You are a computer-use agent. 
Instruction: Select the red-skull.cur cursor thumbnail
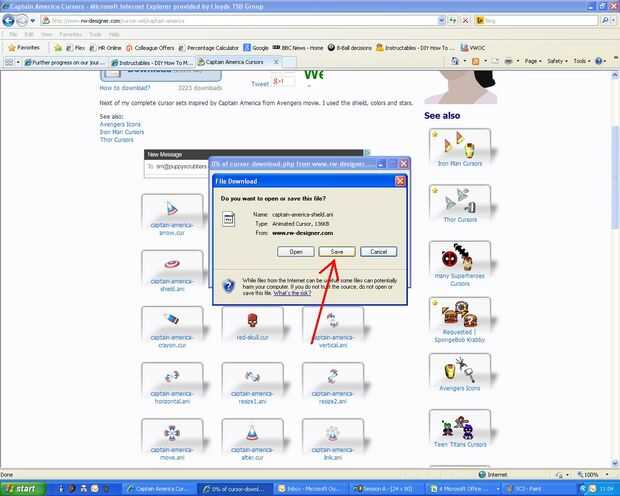coord(252,325)
